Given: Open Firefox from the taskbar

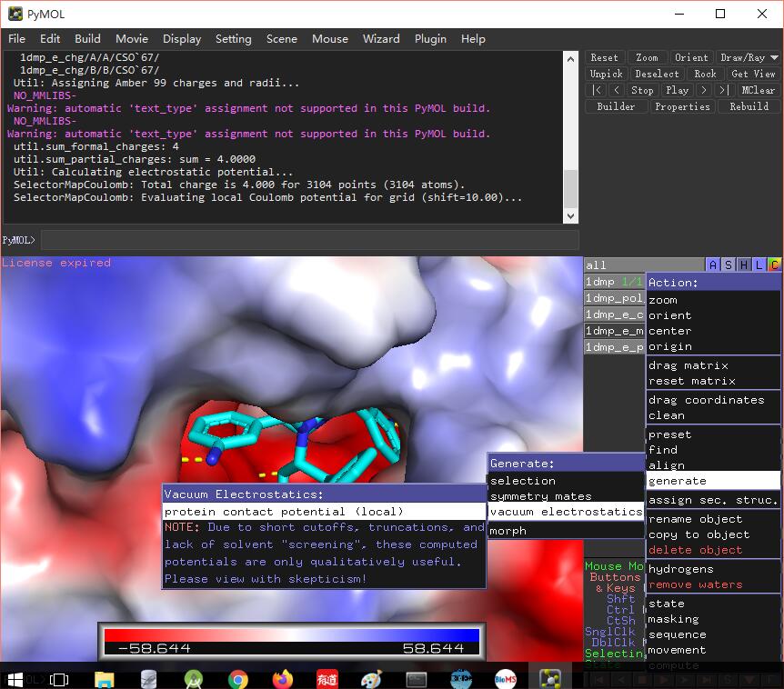Looking at the screenshot, I should point(282,678).
